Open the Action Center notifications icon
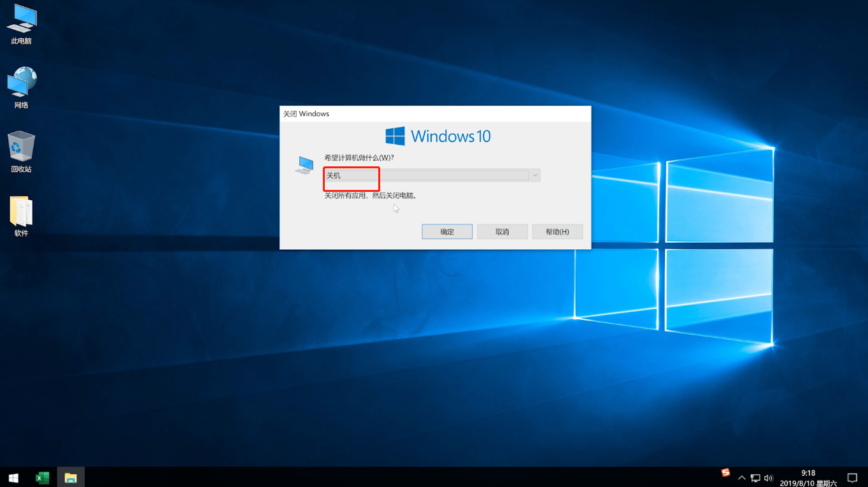 click(x=852, y=477)
